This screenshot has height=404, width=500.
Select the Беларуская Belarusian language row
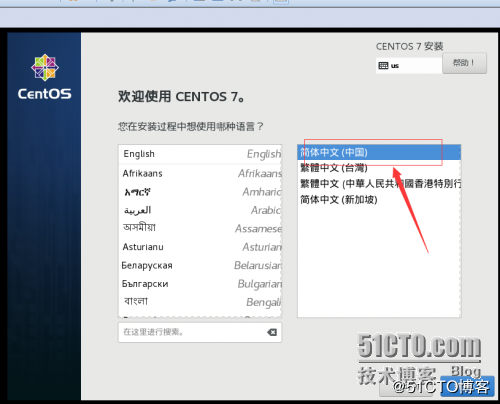200,265
